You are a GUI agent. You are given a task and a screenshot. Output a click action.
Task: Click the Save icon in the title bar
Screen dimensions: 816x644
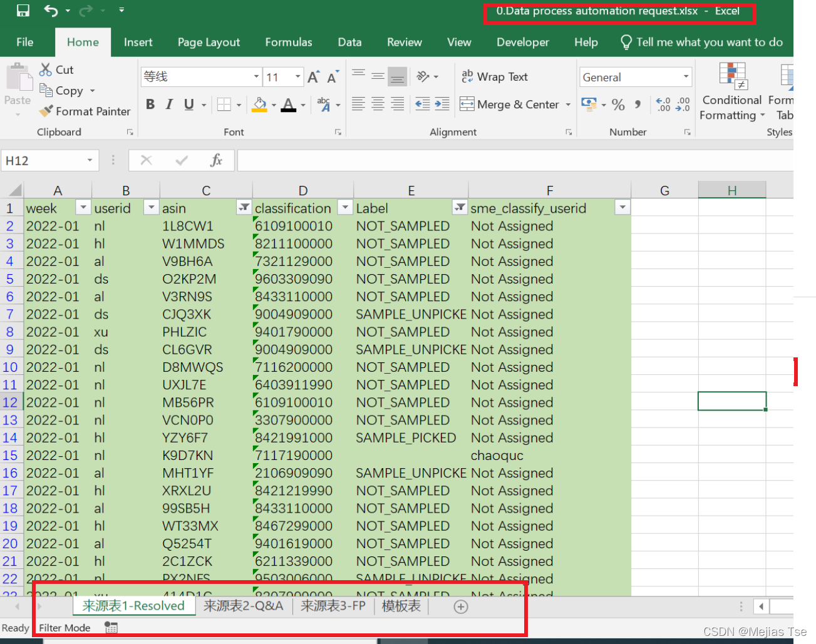pyautogui.click(x=23, y=11)
